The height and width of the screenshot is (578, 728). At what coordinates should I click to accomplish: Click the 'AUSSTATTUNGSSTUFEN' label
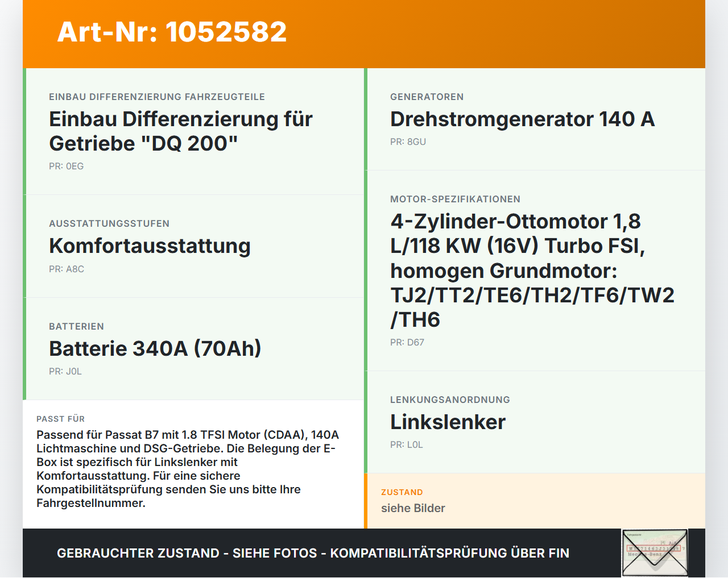point(109,224)
